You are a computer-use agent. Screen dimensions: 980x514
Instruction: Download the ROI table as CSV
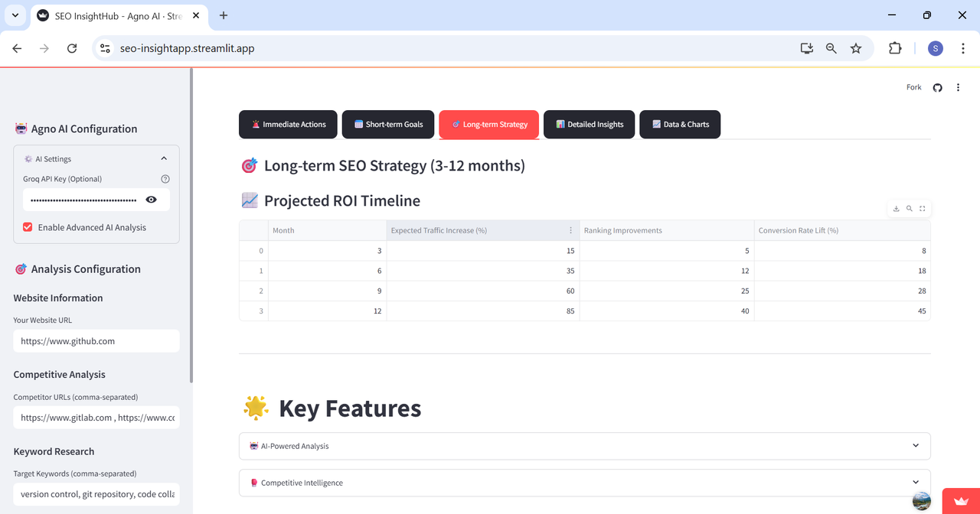coord(897,209)
